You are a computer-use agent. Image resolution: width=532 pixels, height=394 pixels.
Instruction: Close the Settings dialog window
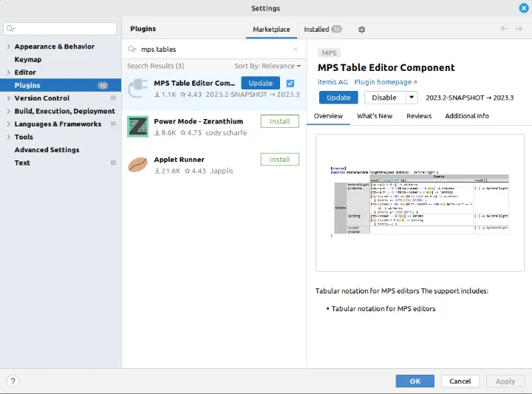[524, 8]
